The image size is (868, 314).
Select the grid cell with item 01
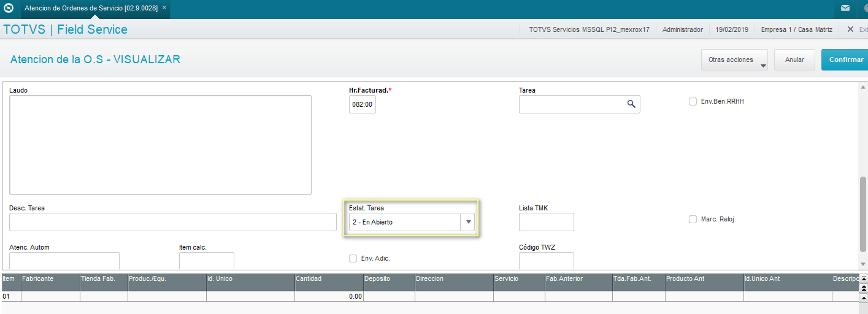[11, 296]
